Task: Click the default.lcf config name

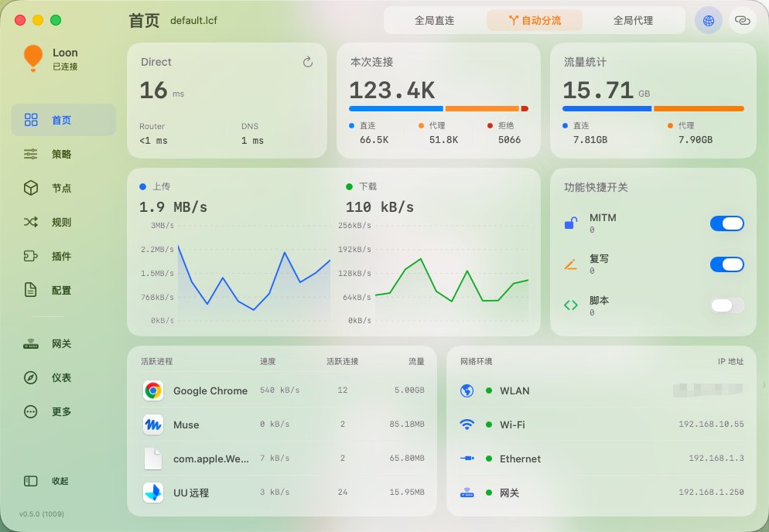Action: (x=193, y=21)
